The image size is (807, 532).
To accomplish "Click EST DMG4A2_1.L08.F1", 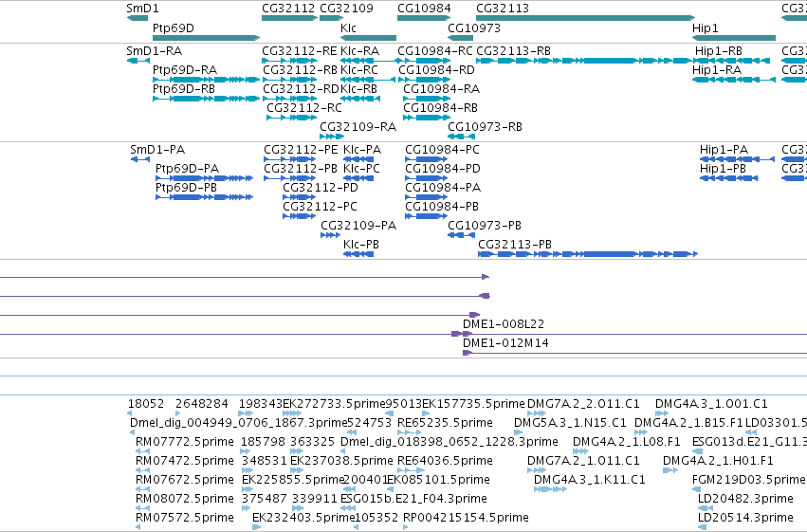I will [x=627, y=442].
